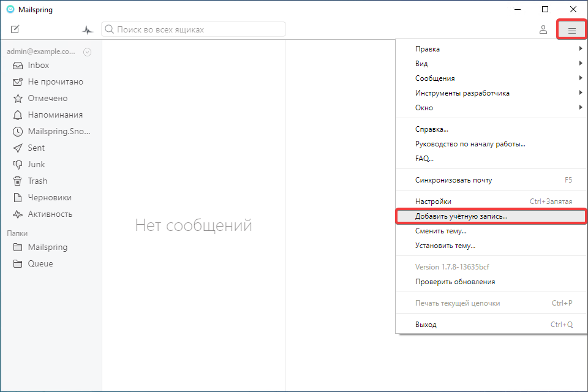Choose Выход to quit Mailspring

491,325
